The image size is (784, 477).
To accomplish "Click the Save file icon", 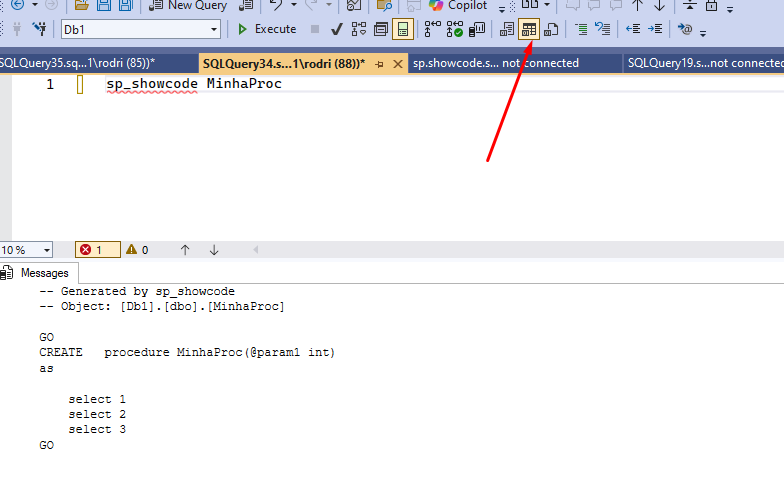I will click(x=104, y=5).
